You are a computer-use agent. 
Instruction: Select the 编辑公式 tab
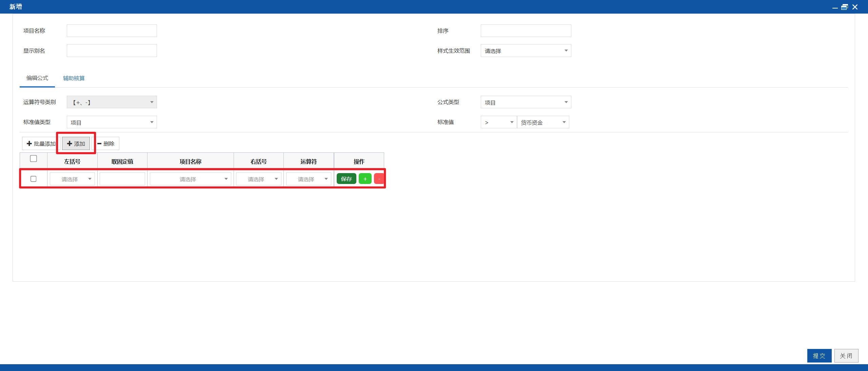(x=37, y=78)
